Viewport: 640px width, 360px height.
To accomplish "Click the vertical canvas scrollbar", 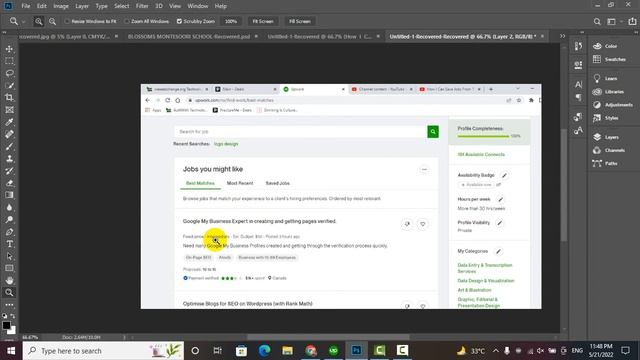I will (564, 184).
